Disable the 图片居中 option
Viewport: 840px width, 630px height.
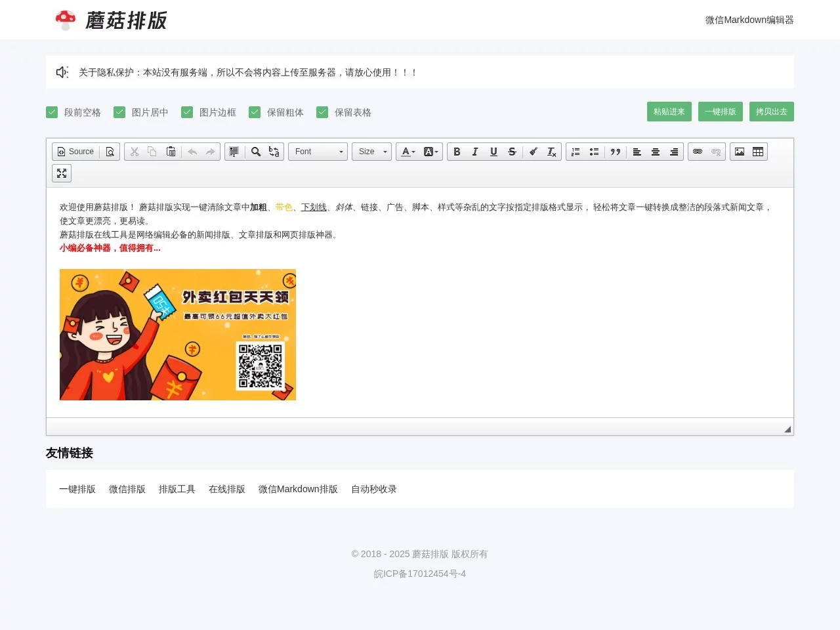pos(119,112)
